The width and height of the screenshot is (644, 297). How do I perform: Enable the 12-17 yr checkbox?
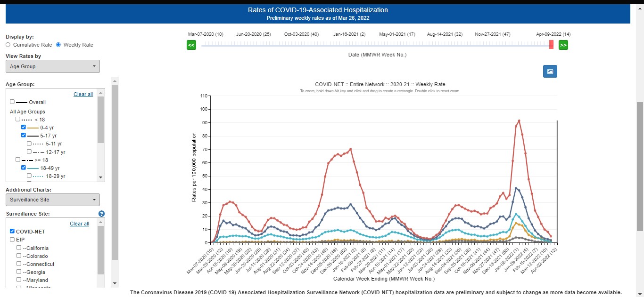tap(29, 152)
